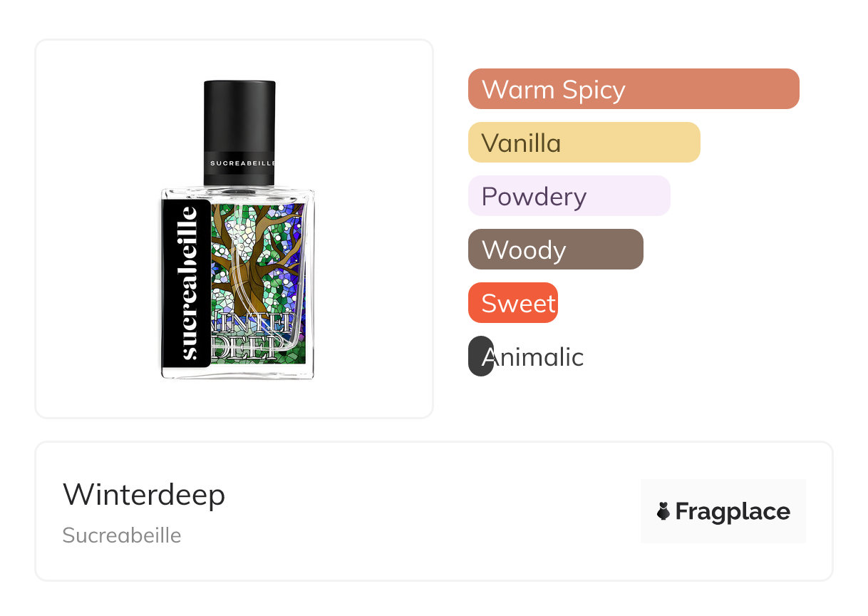Select the Animalic accord bar
This screenshot has width=868, height=616.
(481, 356)
